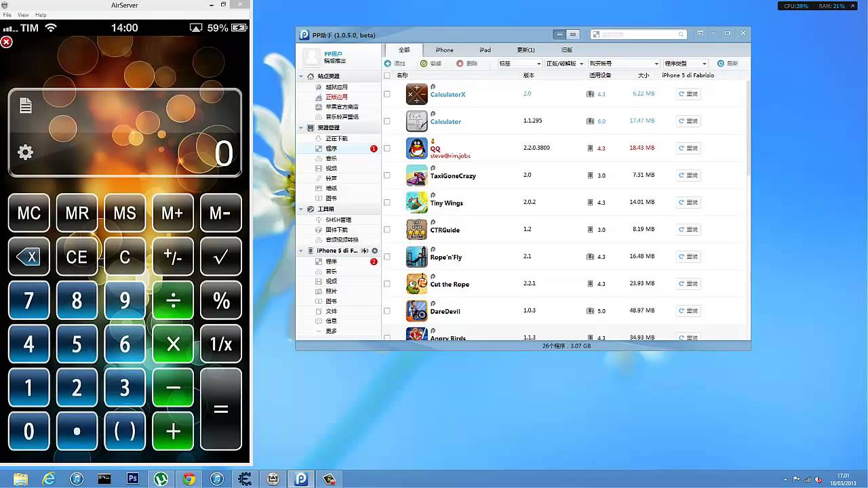Open File Explorer from the taskbar

click(21, 479)
